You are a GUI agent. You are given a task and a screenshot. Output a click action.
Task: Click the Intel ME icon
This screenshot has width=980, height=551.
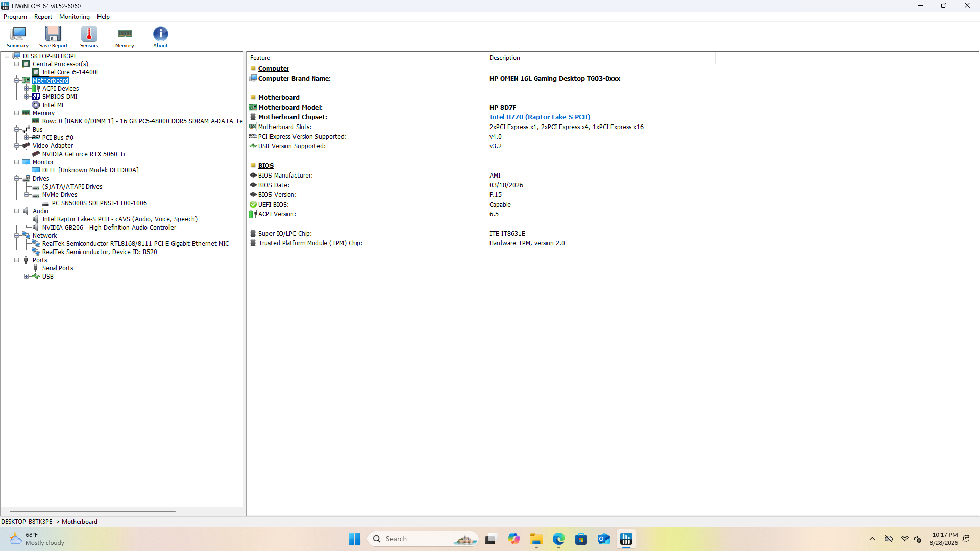(36, 105)
